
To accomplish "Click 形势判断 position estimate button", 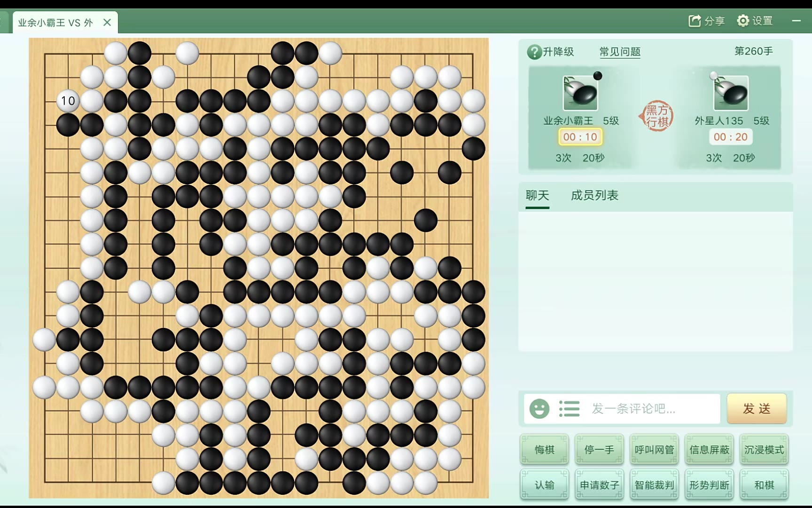I will pos(709,484).
